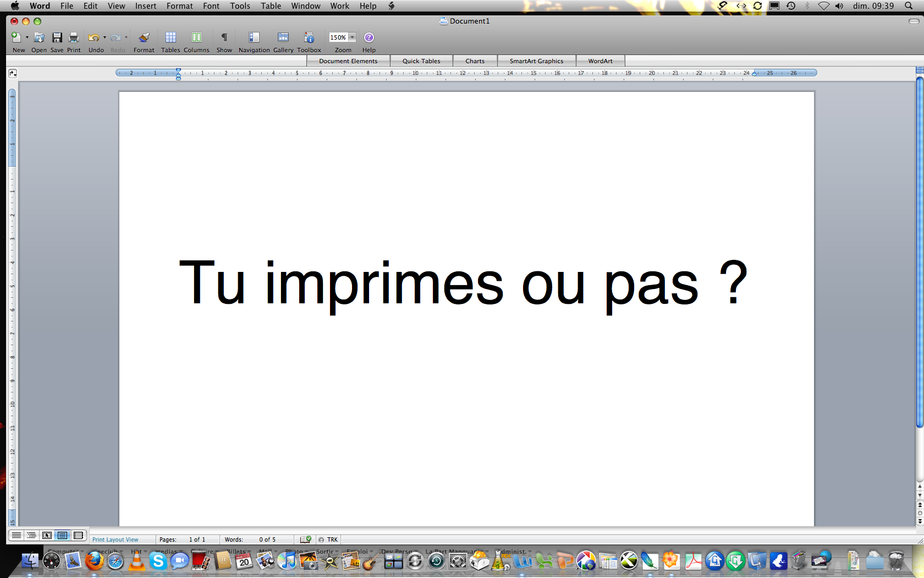This screenshot has width=924, height=578.
Task: Click the Print icon in the toolbar
Action: tap(74, 37)
